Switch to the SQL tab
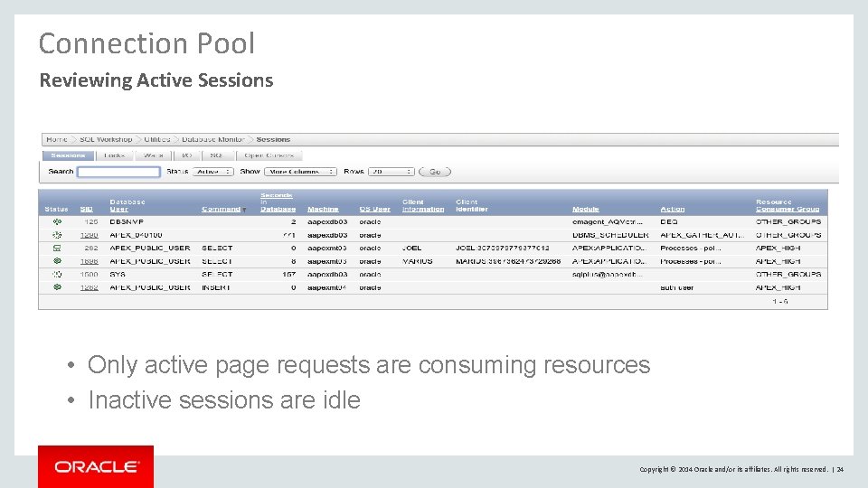 [x=217, y=155]
